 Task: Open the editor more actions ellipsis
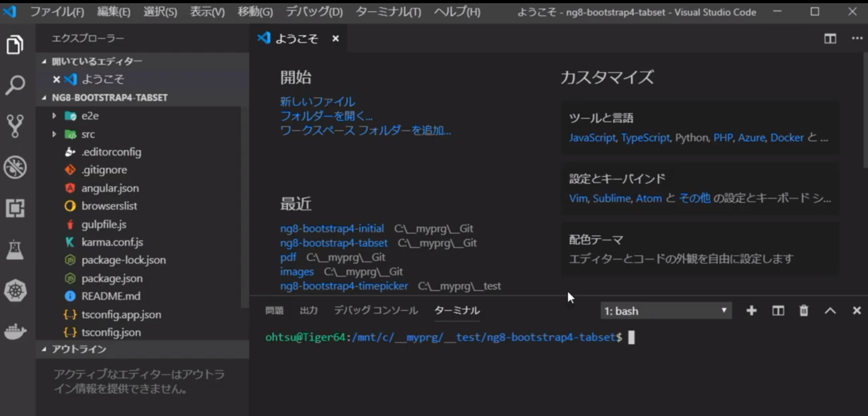(x=857, y=39)
